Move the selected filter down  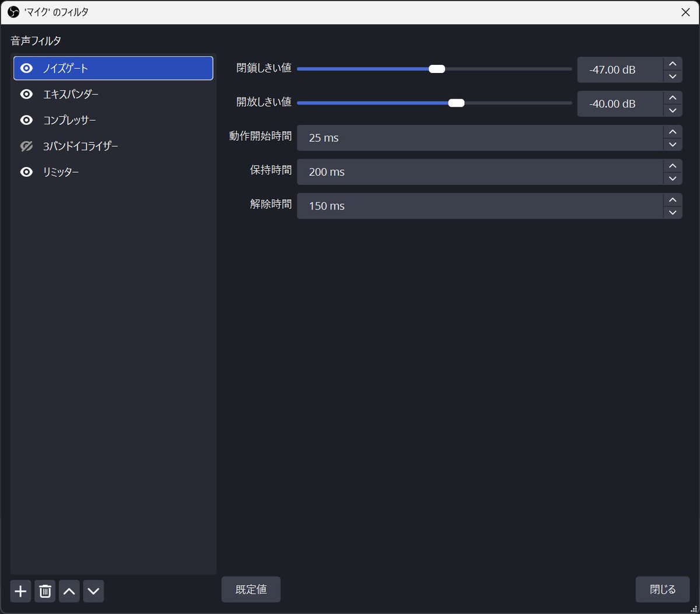[x=93, y=591]
